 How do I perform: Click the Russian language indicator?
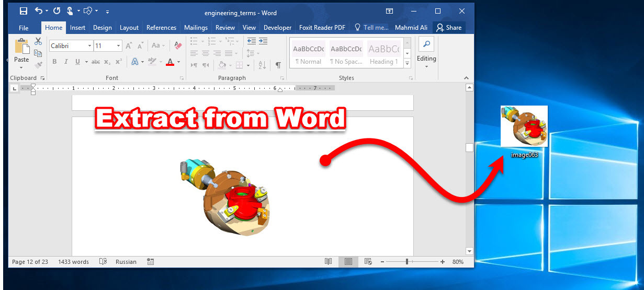point(126,262)
